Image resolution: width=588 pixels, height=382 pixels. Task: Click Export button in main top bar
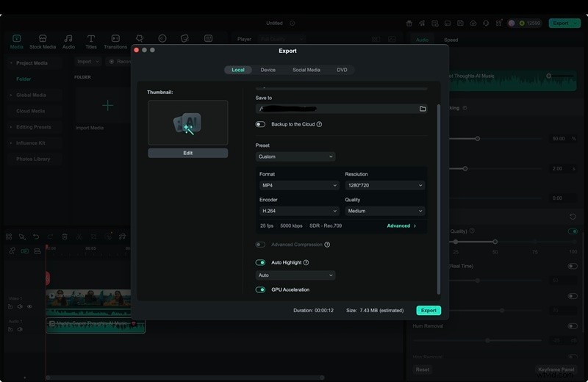click(564, 24)
